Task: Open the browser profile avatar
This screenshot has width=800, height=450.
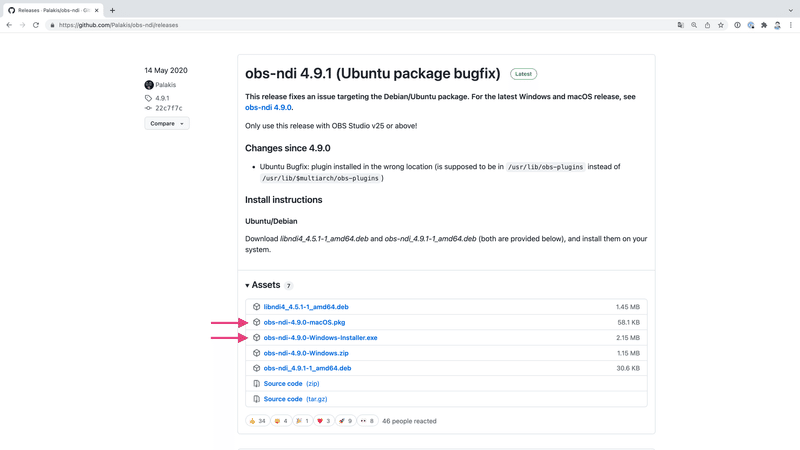Action: [x=777, y=25]
